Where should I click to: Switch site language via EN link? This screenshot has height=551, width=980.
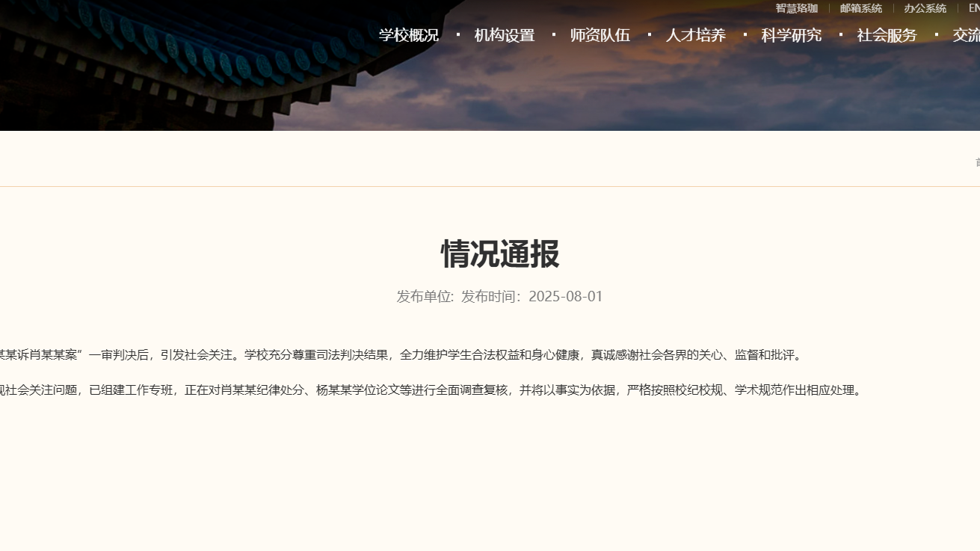coord(973,8)
